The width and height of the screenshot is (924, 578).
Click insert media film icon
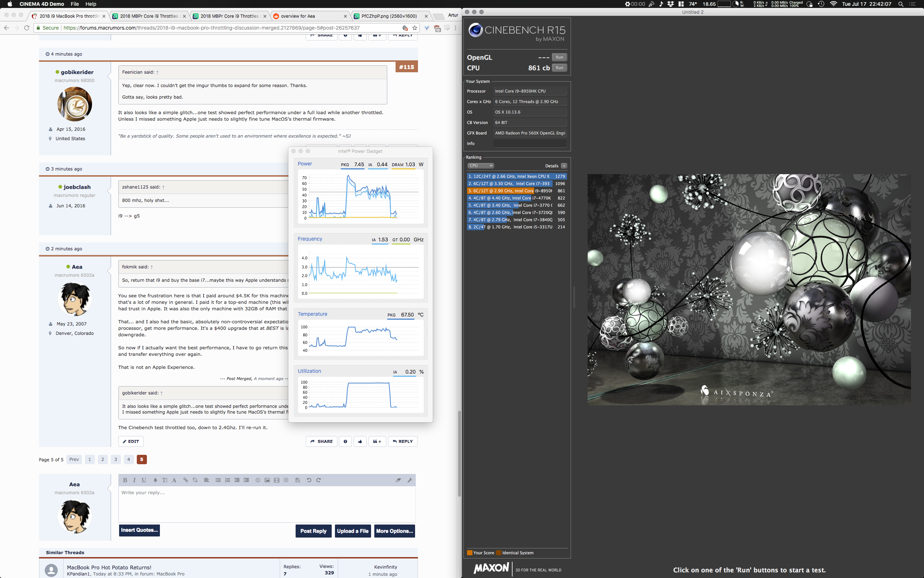tap(277, 480)
